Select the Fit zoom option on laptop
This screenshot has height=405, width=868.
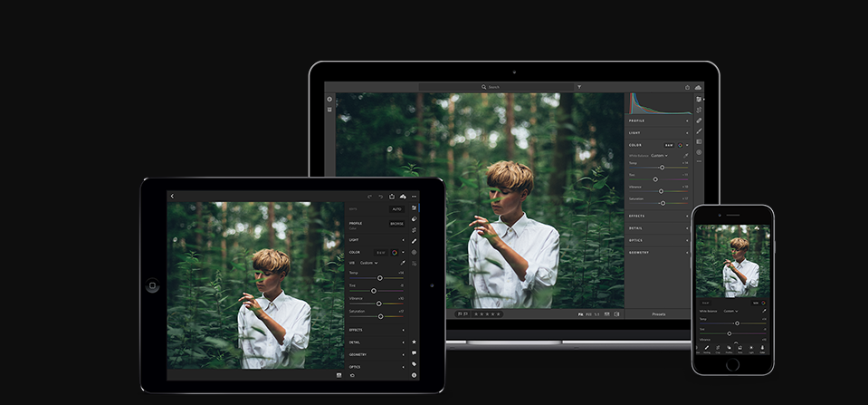tap(581, 313)
